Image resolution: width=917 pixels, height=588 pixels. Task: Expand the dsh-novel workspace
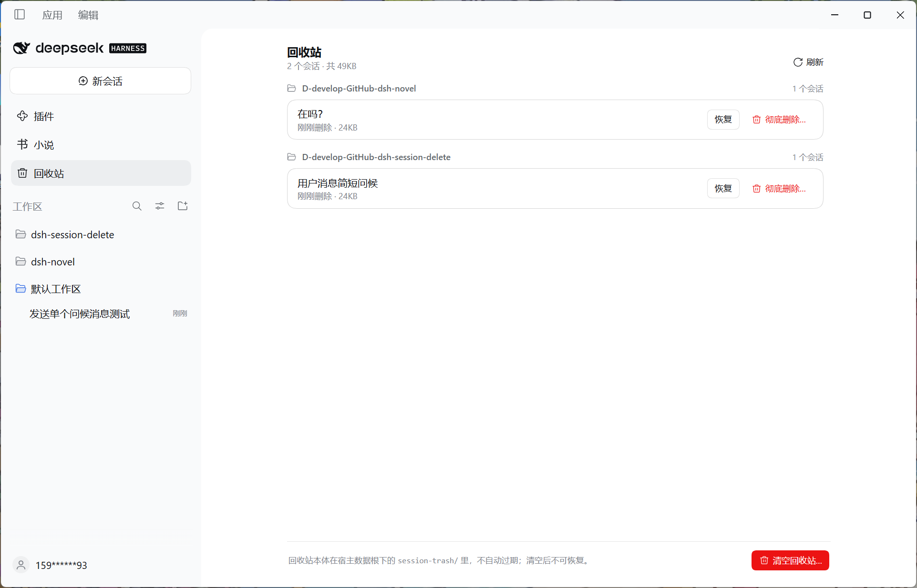[x=101, y=262]
